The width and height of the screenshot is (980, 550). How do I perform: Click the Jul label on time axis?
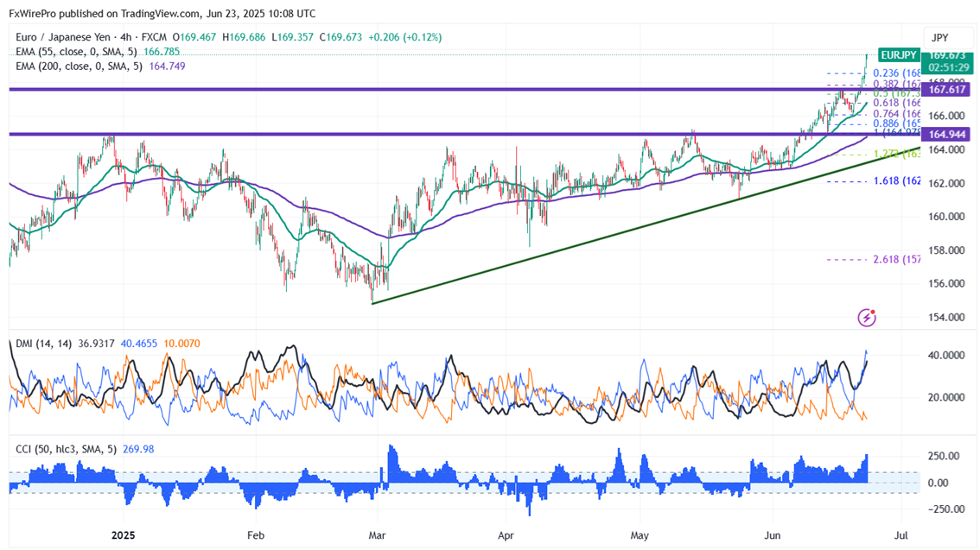[x=901, y=535]
